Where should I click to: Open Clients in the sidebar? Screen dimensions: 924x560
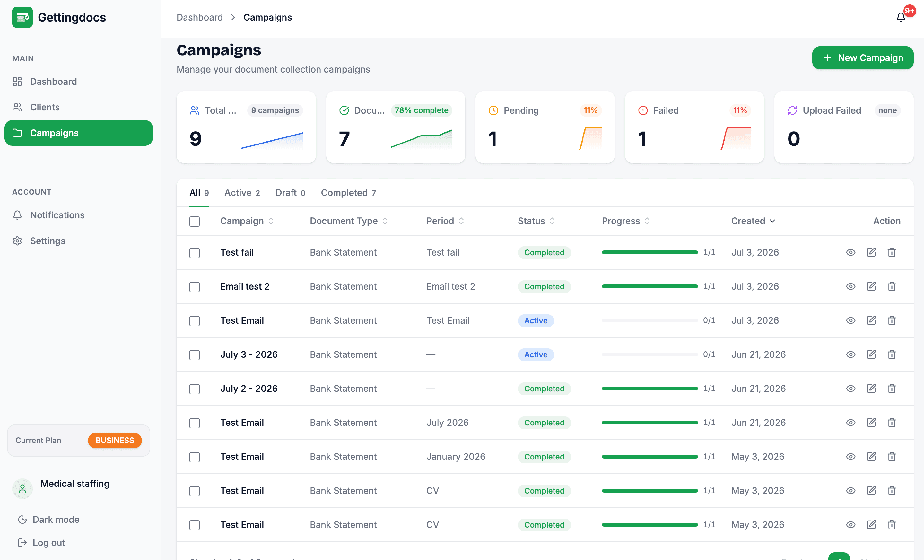point(78,107)
